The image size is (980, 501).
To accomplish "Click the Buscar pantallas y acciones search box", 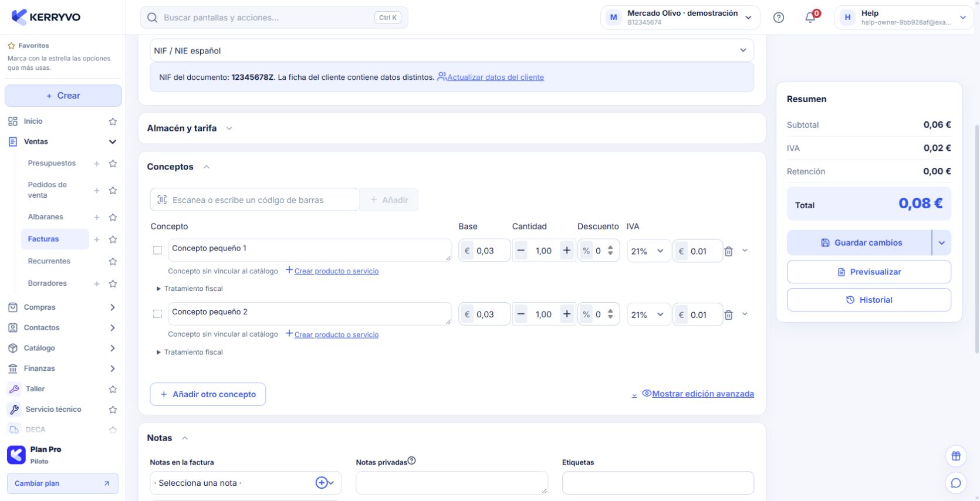I will 274,18.
